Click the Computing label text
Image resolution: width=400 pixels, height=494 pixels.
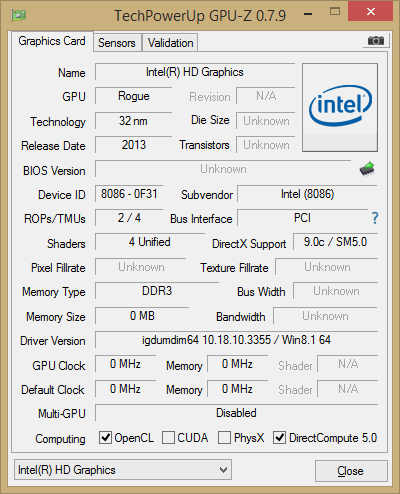click(x=60, y=439)
